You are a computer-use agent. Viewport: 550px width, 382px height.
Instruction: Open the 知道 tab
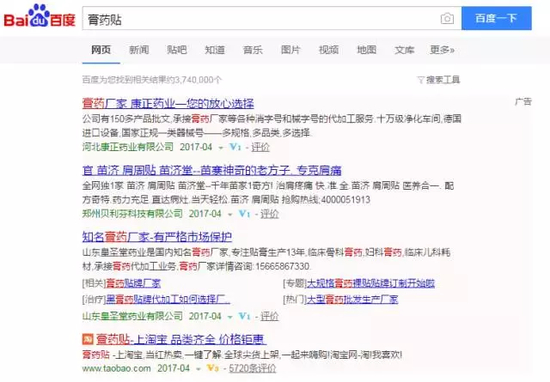tap(215, 50)
